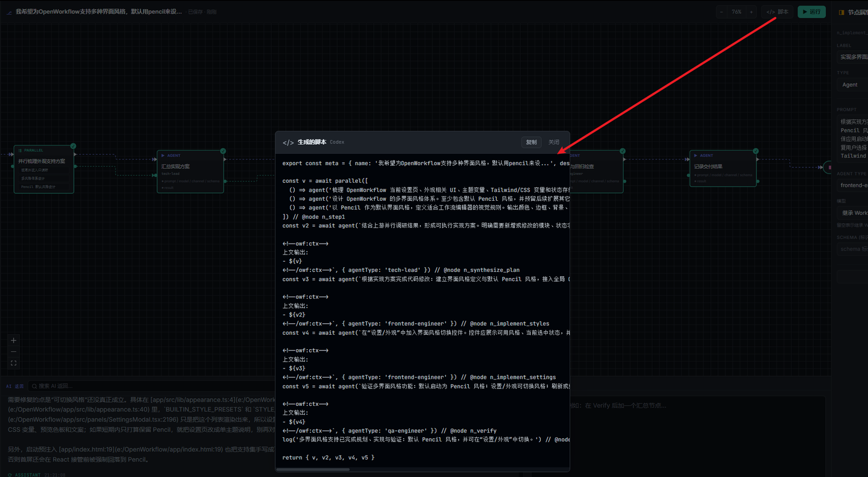Click the code brackets icon beside 生成的脚本

coord(288,142)
